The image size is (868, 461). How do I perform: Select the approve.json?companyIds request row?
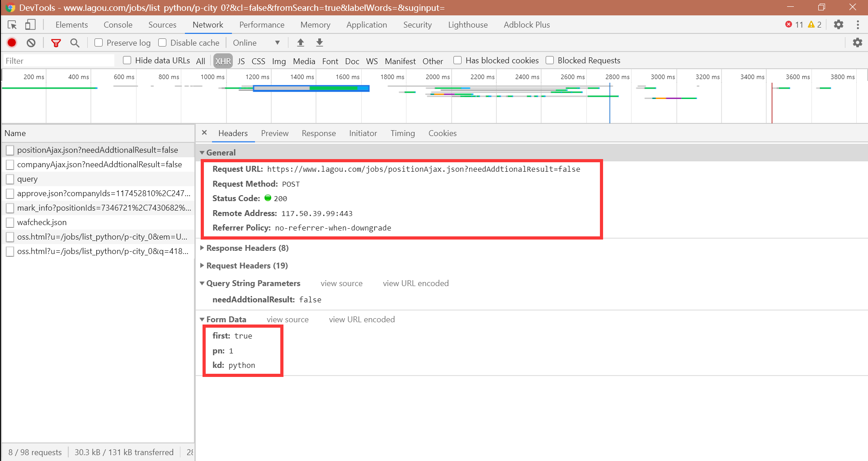click(x=98, y=193)
